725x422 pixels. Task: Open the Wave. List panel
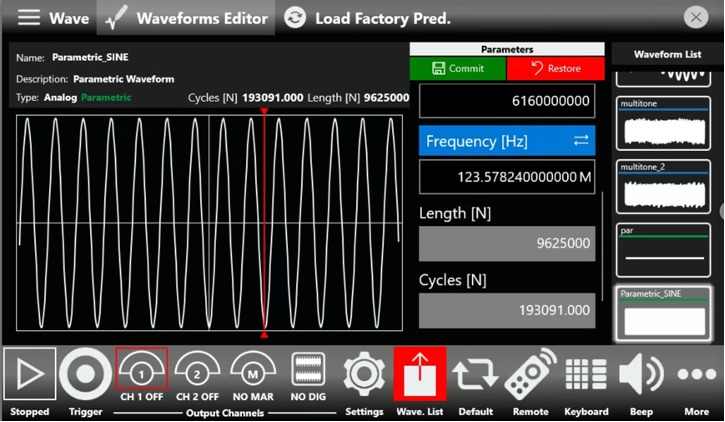click(420, 375)
